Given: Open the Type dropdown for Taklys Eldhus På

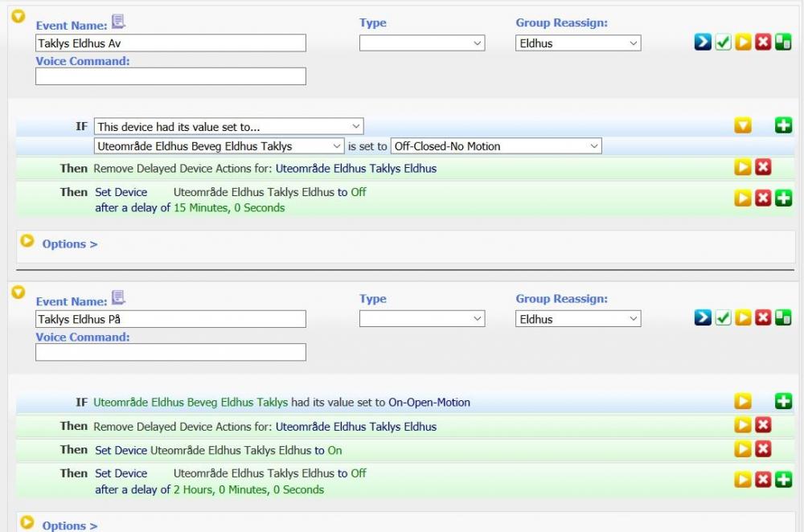Looking at the screenshot, I should [421, 319].
